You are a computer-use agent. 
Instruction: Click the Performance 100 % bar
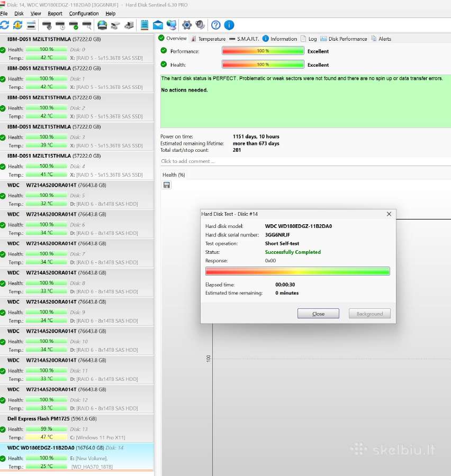pyautogui.click(x=263, y=51)
